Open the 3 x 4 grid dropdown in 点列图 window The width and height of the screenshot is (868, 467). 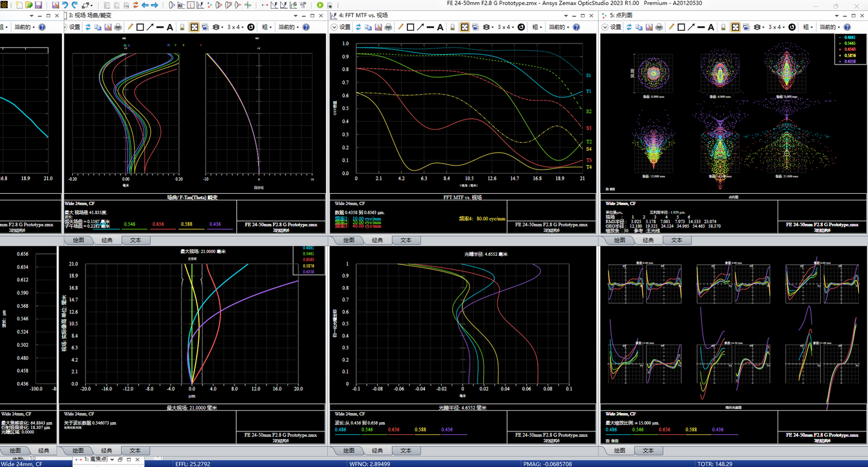tap(776, 27)
